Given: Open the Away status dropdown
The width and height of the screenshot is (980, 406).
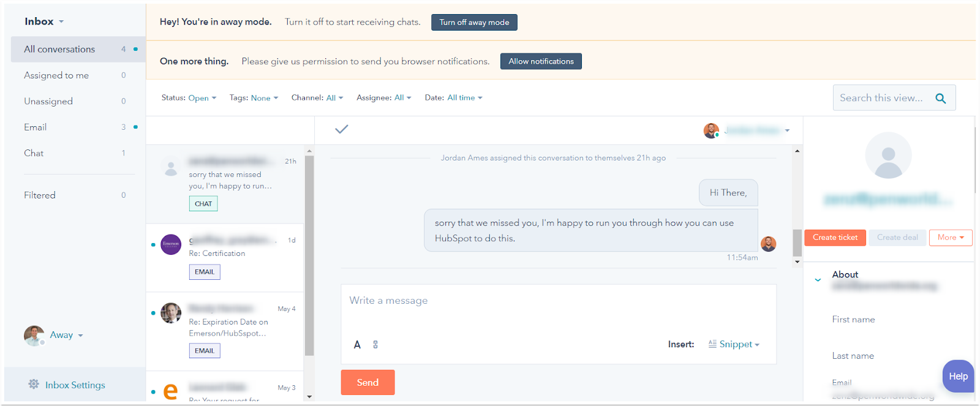Looking at the screenshot, I should tap(66, 335).
